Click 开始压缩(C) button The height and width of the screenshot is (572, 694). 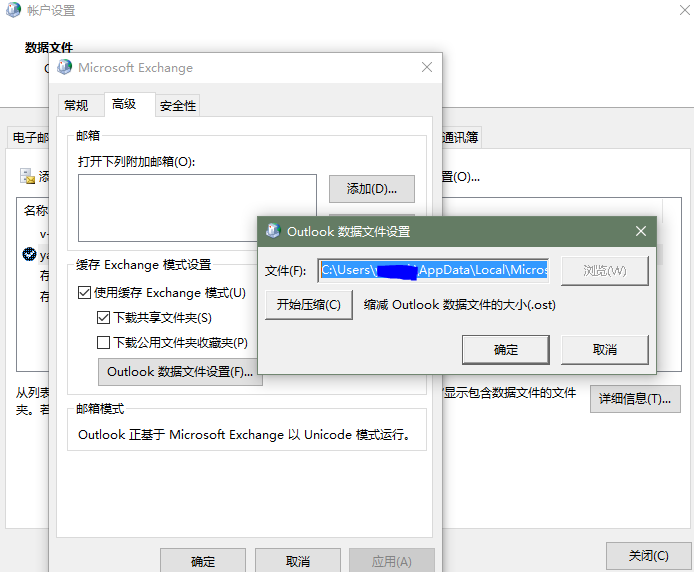point(308,305)
